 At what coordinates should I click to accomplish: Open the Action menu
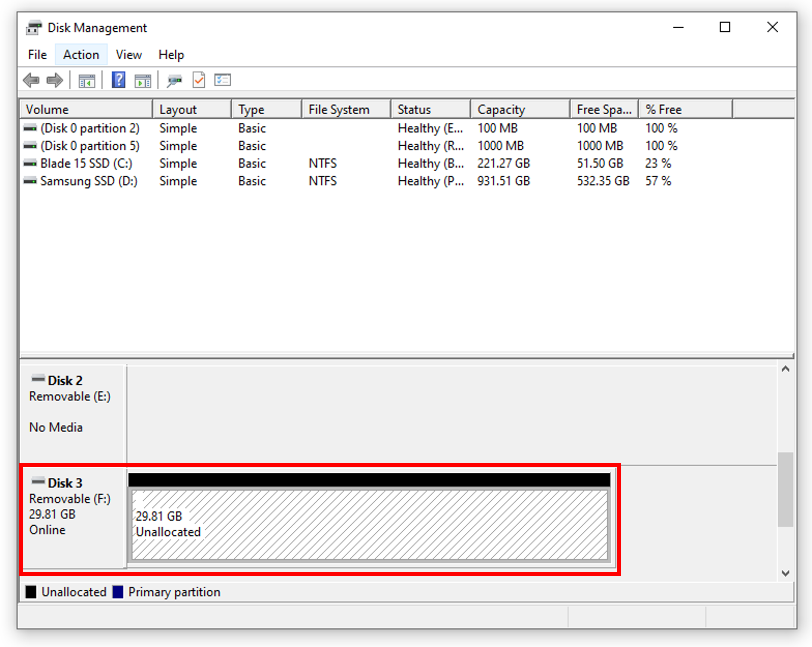81,54
